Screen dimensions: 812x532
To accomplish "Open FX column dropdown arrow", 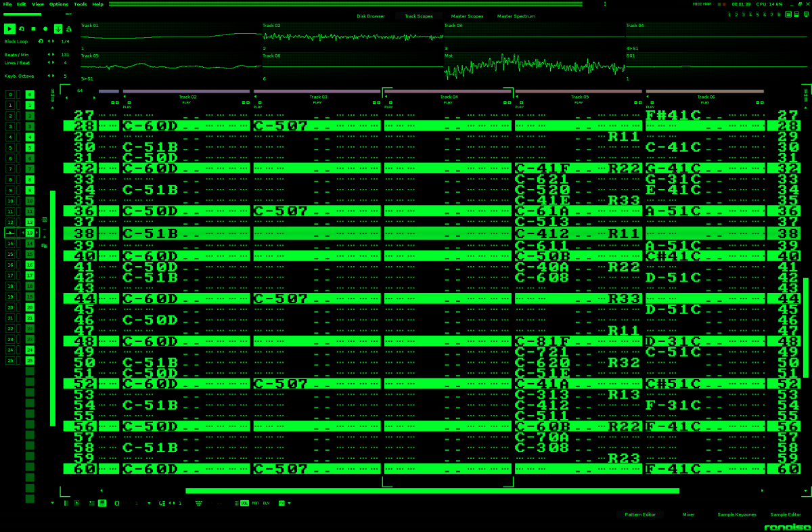I will 289,503.
